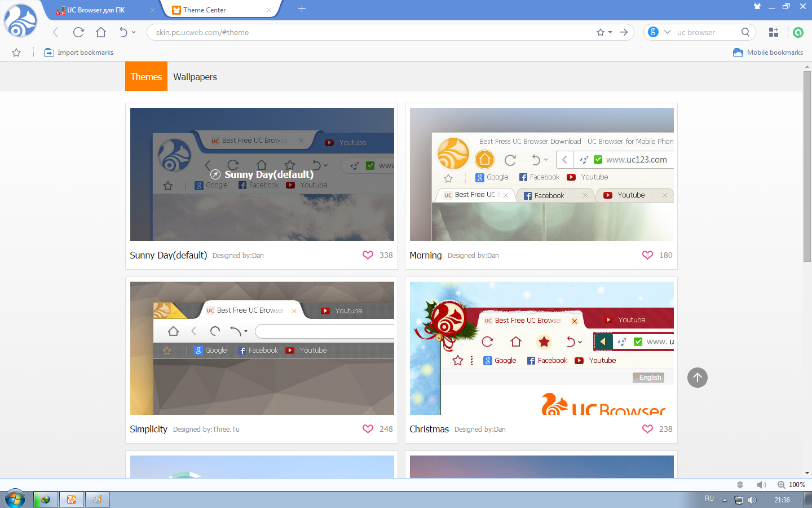Click the 21:36 taskbar clock
The height and width of the screenshot is (508, 812).
click(x=782, y=500)
